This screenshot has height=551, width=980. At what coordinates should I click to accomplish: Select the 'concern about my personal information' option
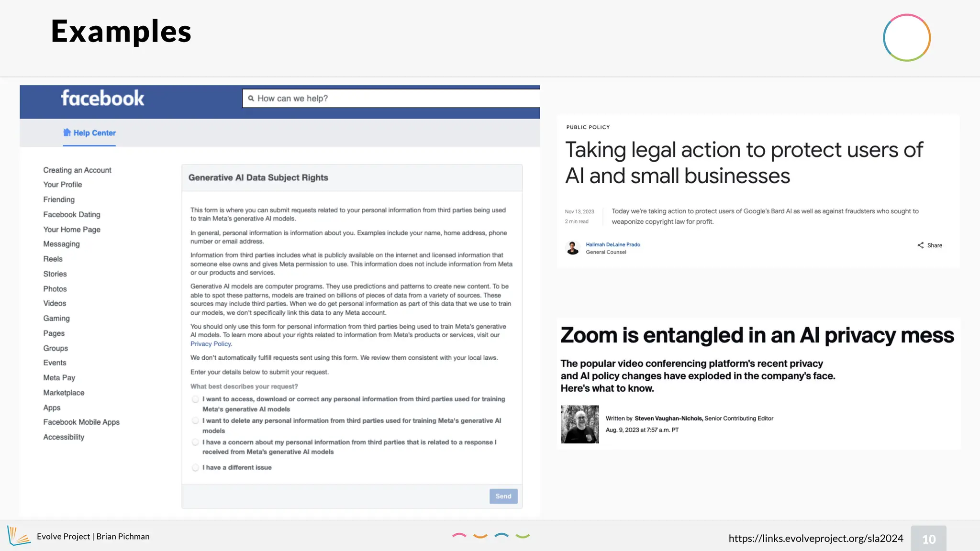pyautogui.click(x=195, y=442)
